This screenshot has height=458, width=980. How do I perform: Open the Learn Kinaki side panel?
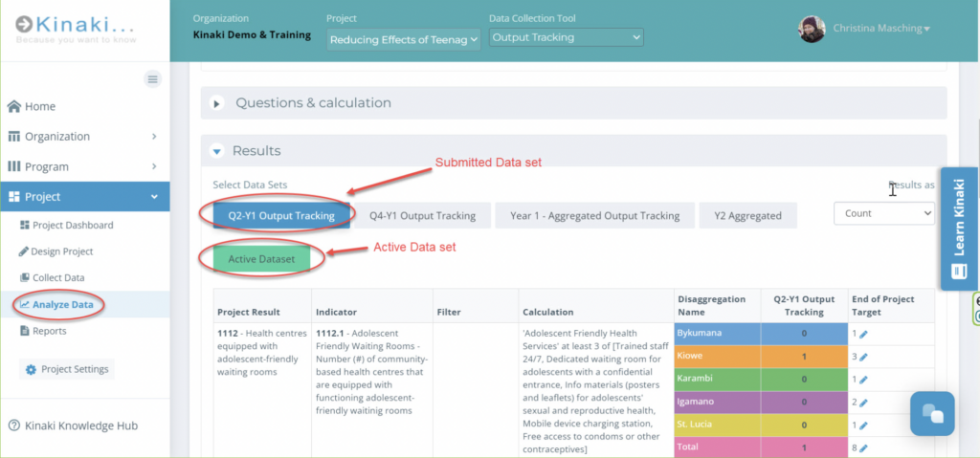tap(959, 229)
